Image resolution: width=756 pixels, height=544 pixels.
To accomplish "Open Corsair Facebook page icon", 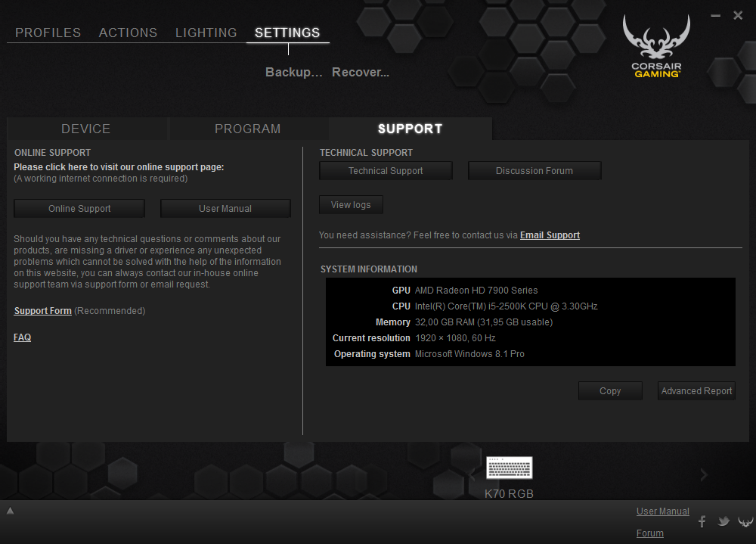I will [x=702, y=521].
